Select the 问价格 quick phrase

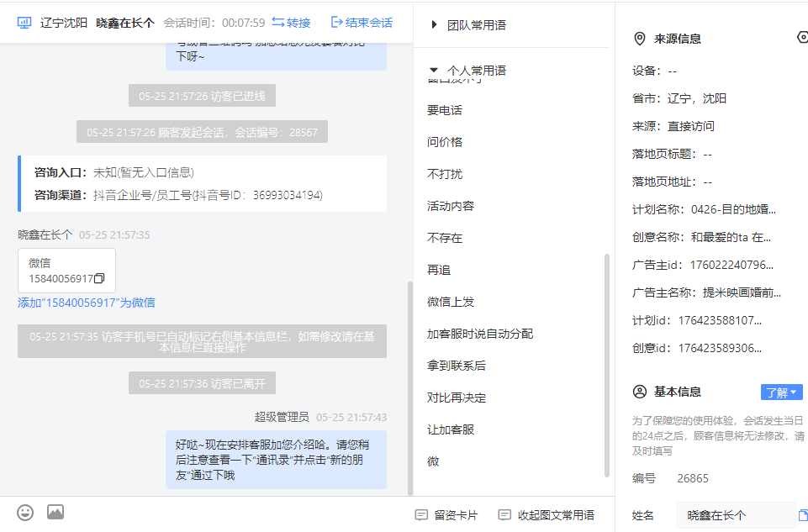[445, 142]
